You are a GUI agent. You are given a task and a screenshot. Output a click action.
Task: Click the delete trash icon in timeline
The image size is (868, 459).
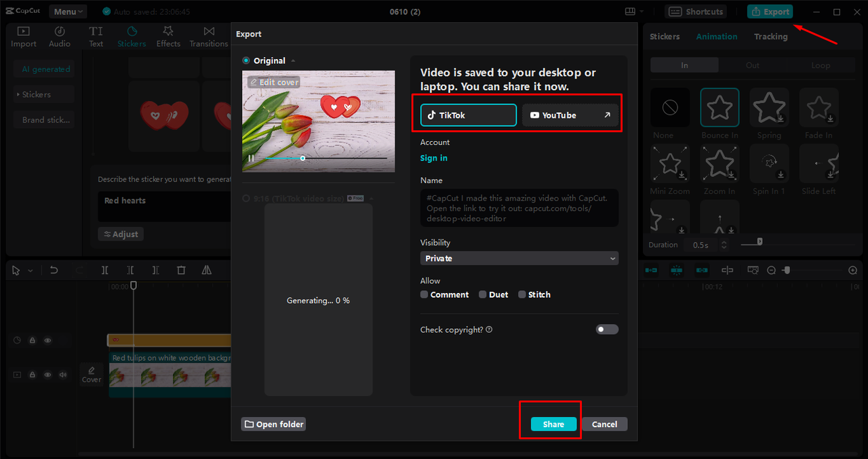181,270
